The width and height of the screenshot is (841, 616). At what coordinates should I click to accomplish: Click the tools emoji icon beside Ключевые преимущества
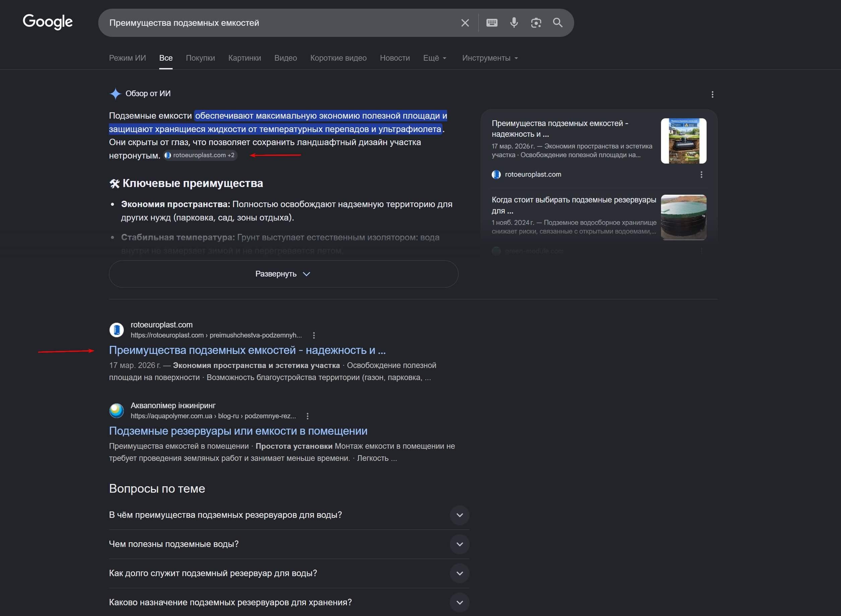pos(115,183)
